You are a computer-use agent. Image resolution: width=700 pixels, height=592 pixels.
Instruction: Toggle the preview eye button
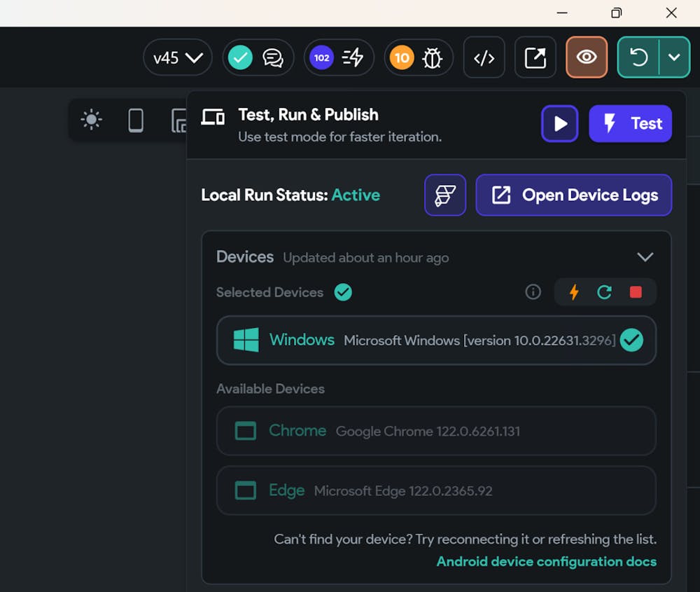pos(587,57)
